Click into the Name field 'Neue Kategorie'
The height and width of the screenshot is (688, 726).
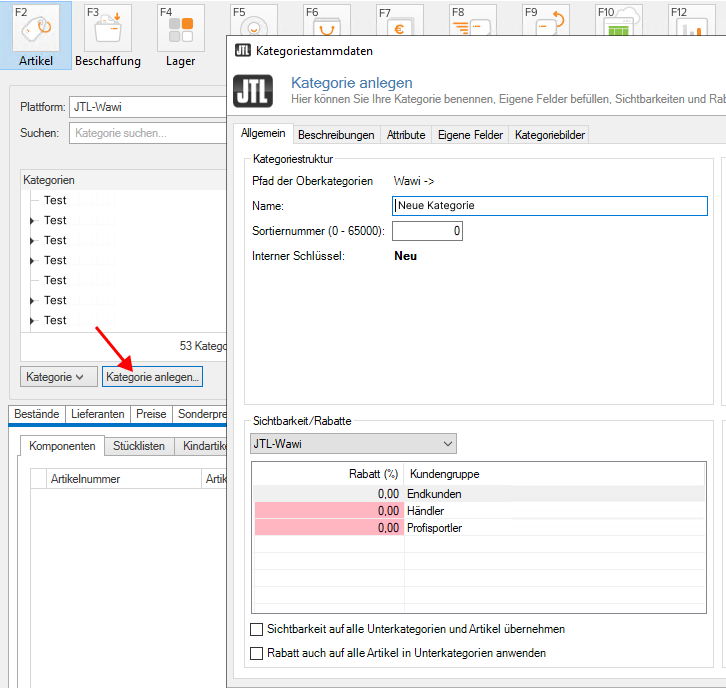[x=550, y=206]
